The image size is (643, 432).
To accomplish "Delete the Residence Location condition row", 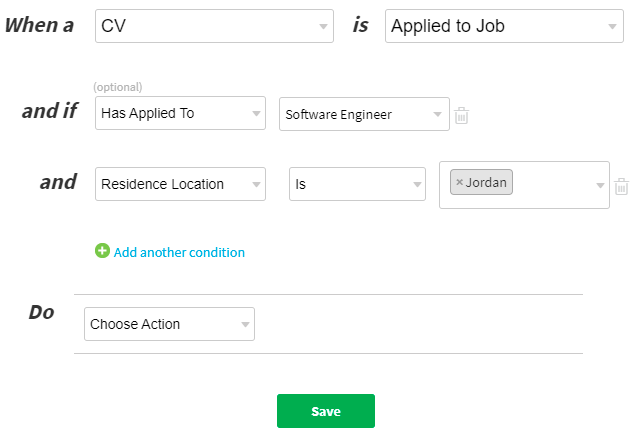I will [621, 185].
